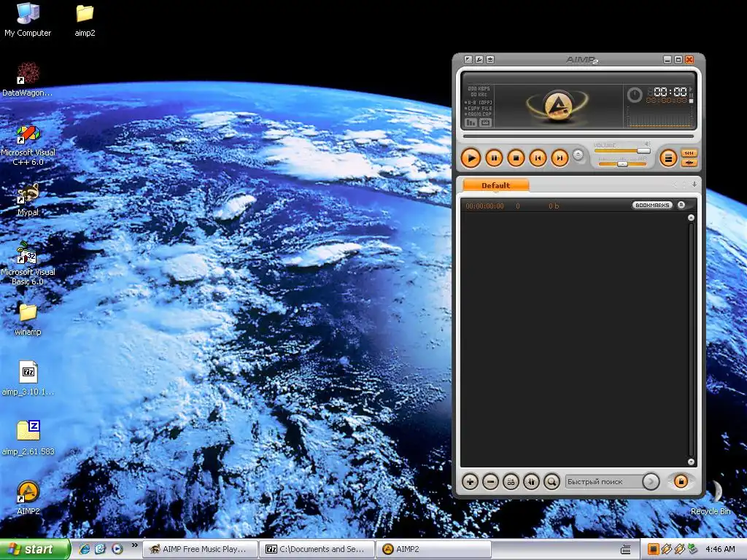Screen dimensions: 747x560
Task: Open settings via the wrench icon
Action: coord(479,60)
